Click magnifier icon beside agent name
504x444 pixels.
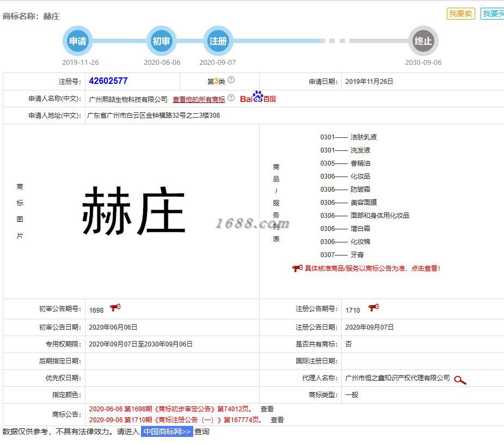[x=460, y=380]
